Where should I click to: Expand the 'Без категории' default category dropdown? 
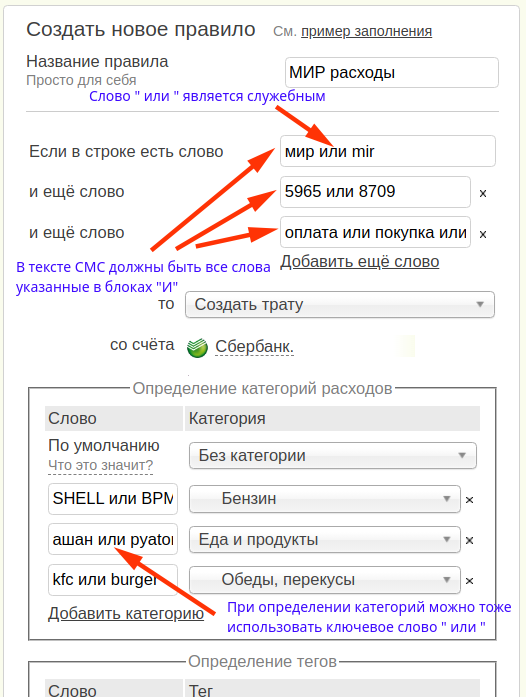333,455
